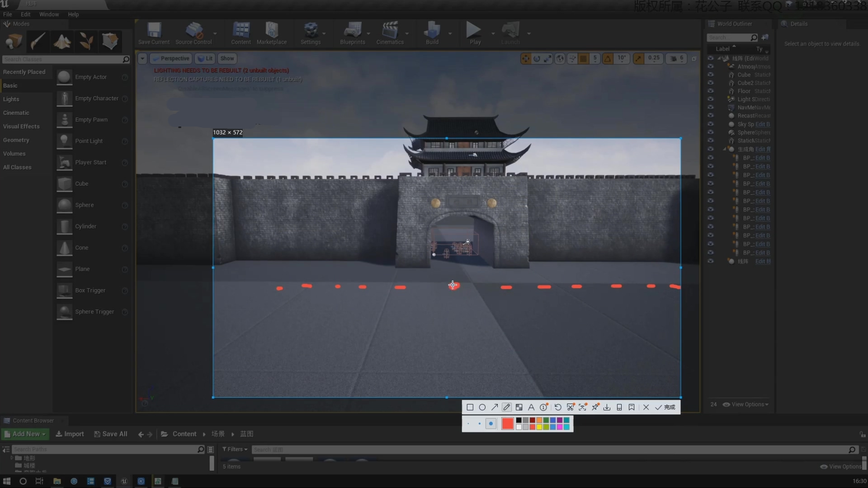Image resolution: width=868 pixels, height=488 pixels.
Task: Open Source Control toolbar icon
Action: point(193,33)
